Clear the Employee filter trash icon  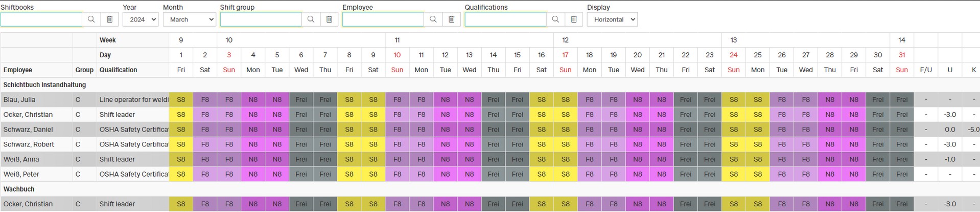[451, 19]
